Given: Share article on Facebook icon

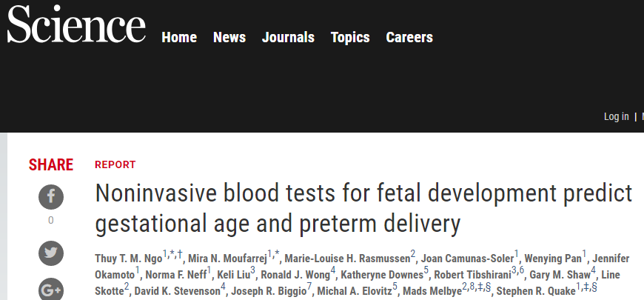Looking at the screenshot, I should click(51, 197).
